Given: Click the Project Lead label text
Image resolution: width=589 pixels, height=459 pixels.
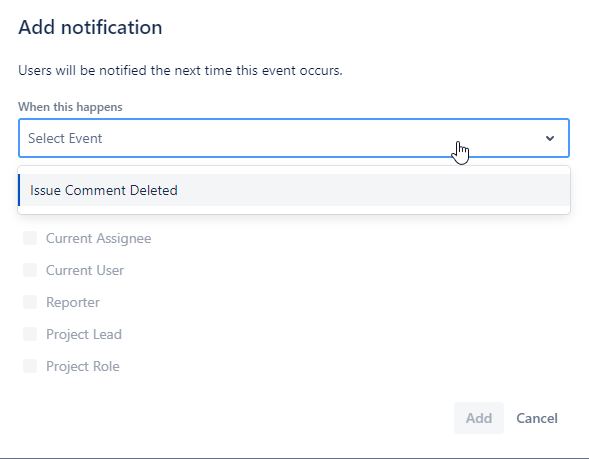Looking at the screenshot, I should 84,334.
